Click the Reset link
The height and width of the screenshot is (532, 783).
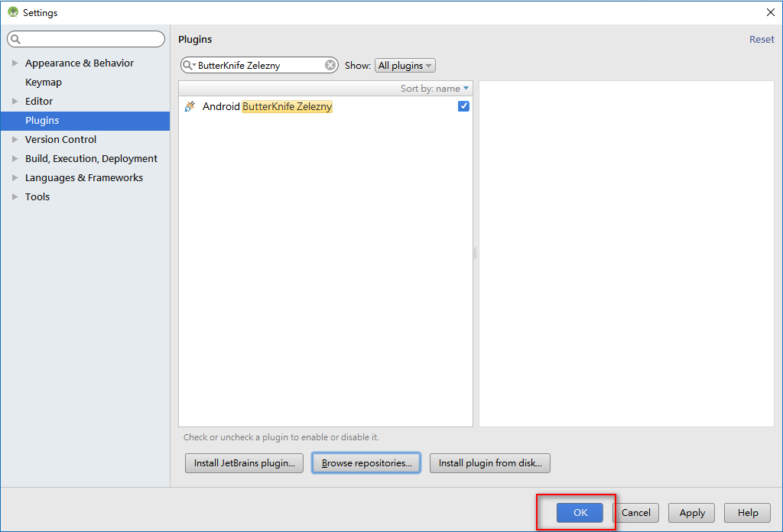[762, 40]
